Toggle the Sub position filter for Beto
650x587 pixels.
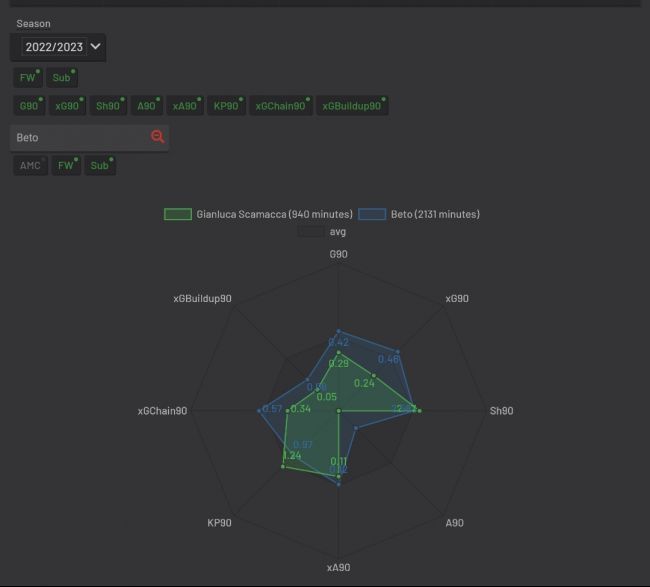pyautogui.click(x=100, y=165)
